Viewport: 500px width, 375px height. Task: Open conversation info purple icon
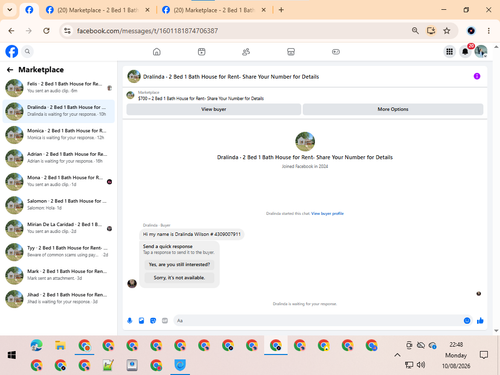477,76
